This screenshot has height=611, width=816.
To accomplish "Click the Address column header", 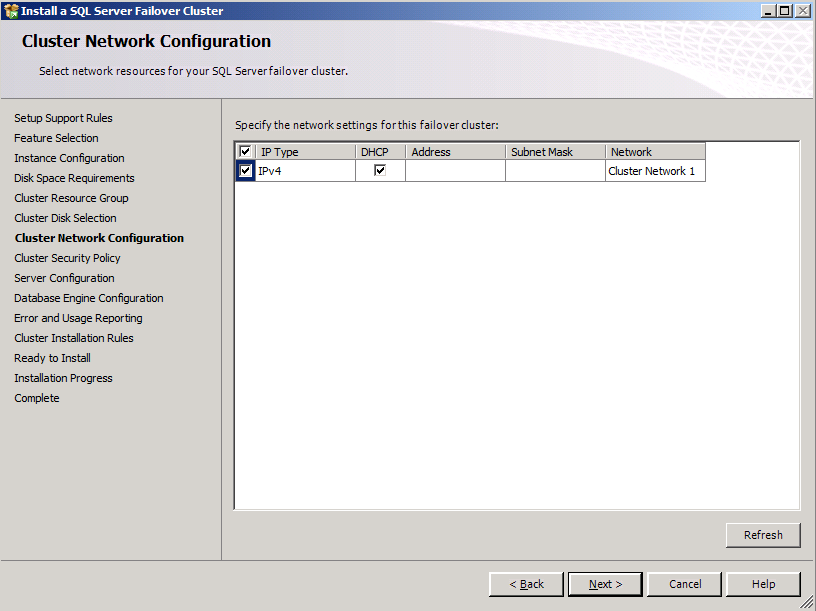I will [455, 151].
